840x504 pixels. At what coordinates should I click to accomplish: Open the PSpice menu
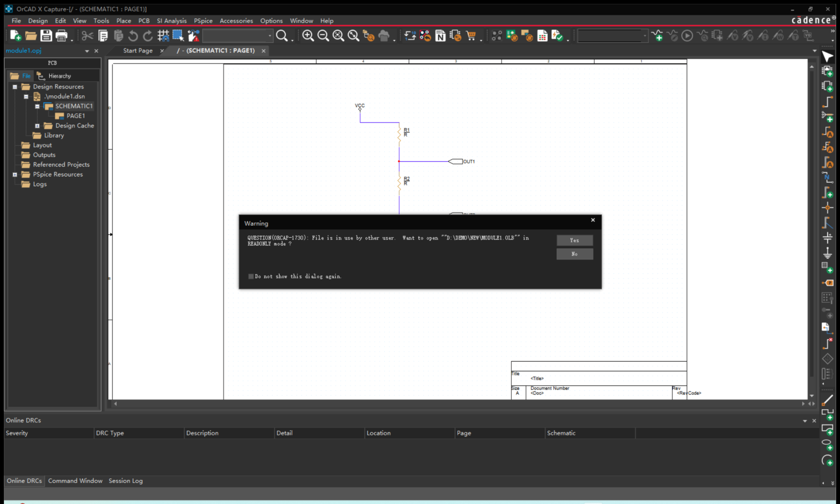click(x=203, y=21)
